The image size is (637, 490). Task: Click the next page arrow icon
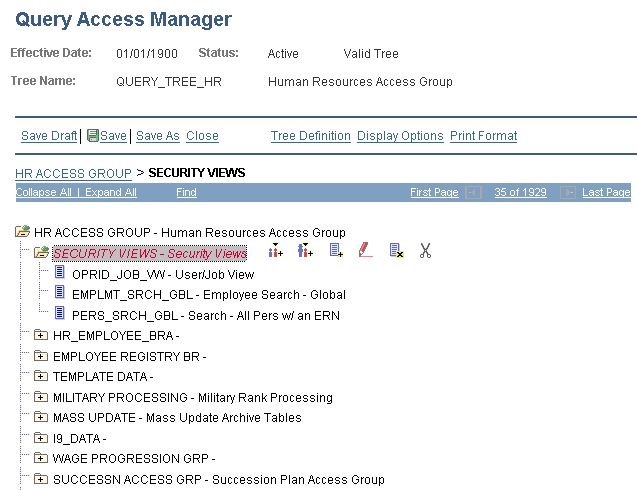click(x=568, y=192)
